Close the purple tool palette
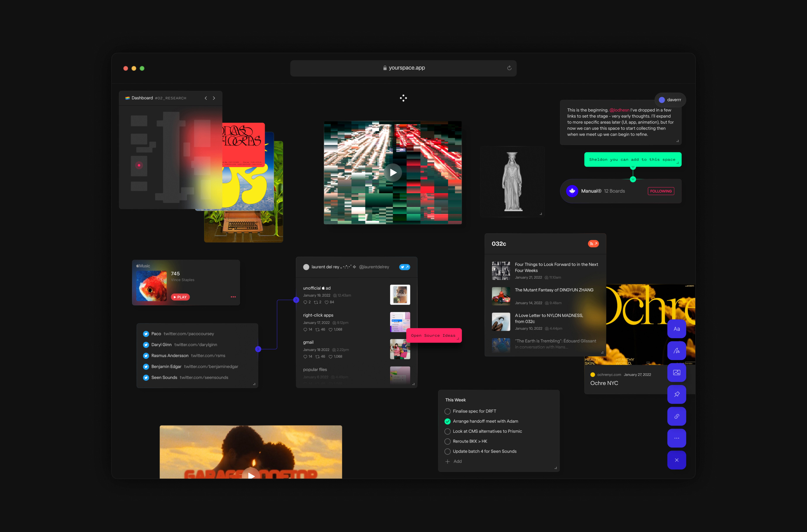Viewport: 807px width, 532px height. tap(676, 460)
